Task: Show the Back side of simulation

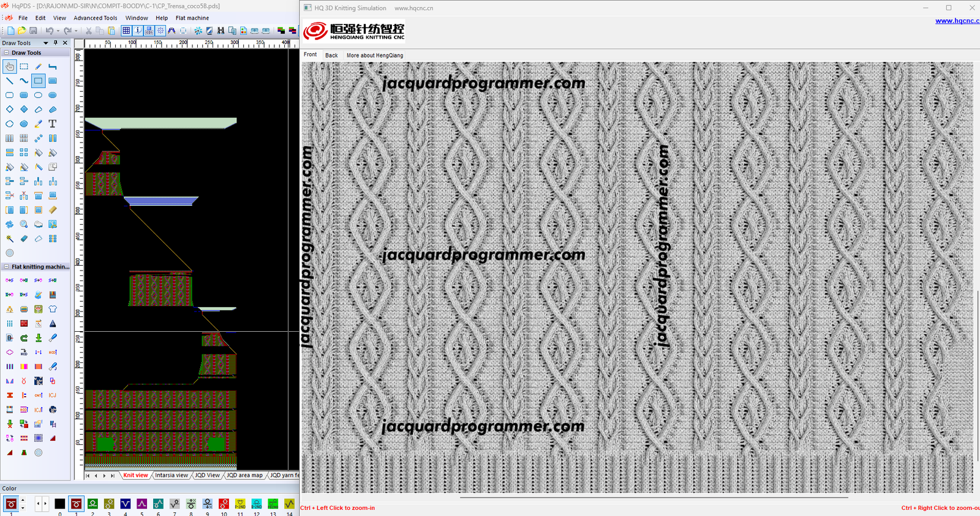Action: (x=331, y=55)
